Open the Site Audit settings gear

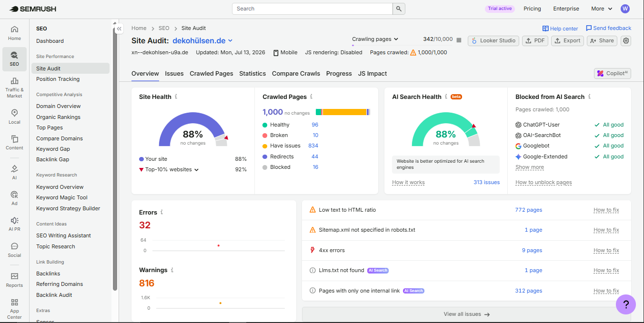click(626, 40)
